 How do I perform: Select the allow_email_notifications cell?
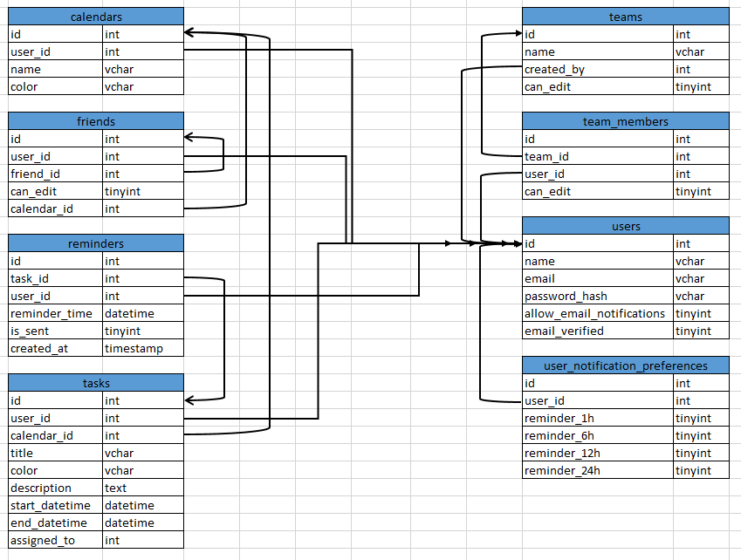(597, 313)
